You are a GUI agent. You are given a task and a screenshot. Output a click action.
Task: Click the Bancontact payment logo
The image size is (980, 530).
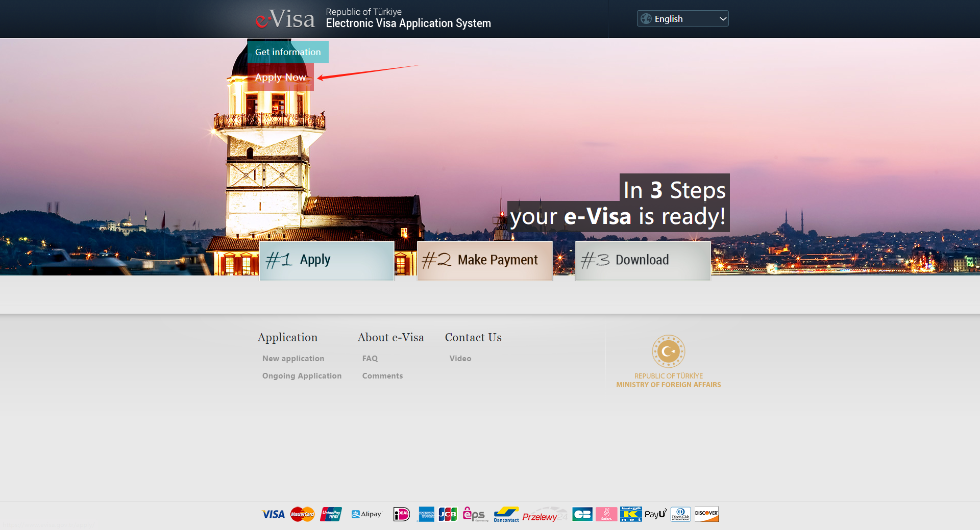[x=506, y=514]
